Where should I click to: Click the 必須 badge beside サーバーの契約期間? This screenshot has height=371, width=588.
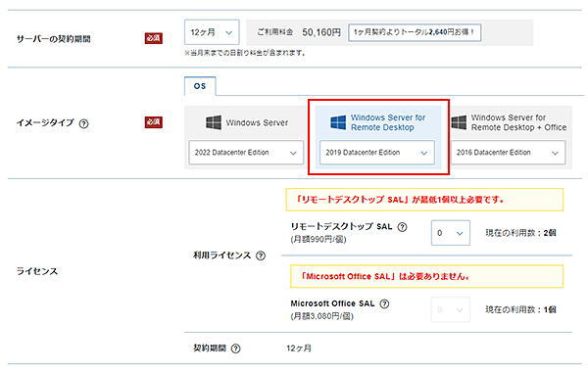pyautogui.click(x=154, y=38)
